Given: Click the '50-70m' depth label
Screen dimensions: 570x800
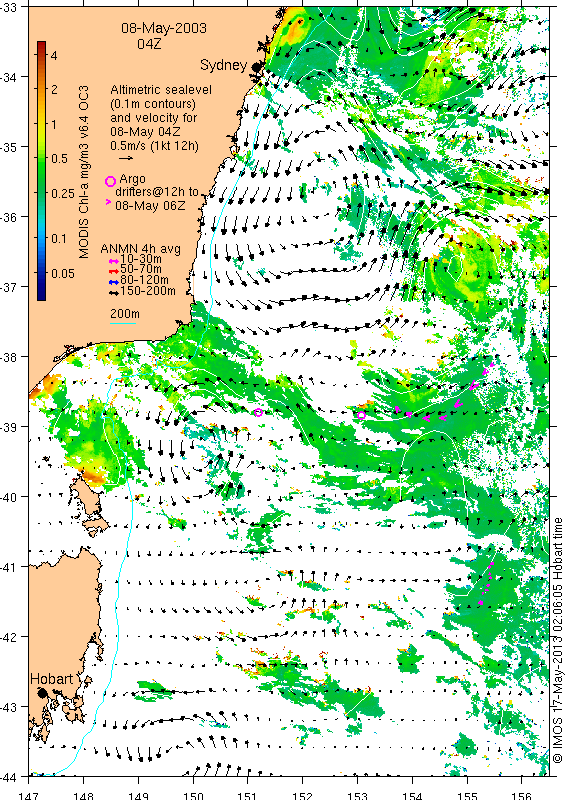Looking at the screenshot, I should click(141, 269).
